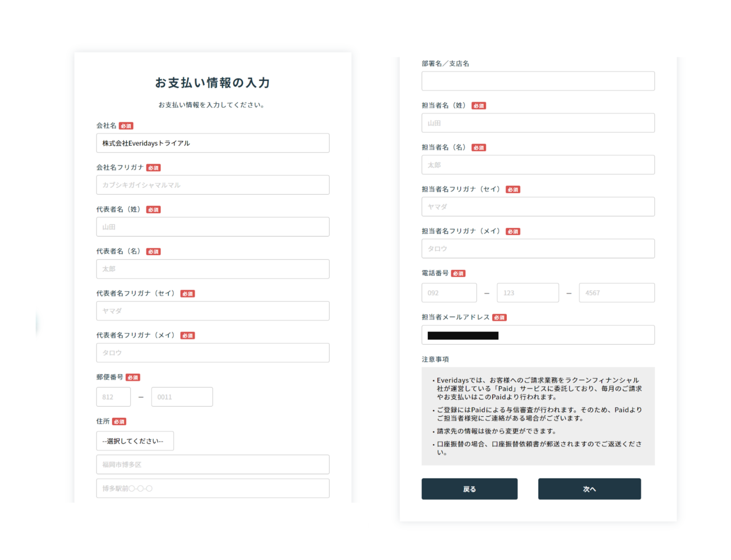
Task: Click the 電話番号 area code box (092)
Action: [x=449, y=293]
